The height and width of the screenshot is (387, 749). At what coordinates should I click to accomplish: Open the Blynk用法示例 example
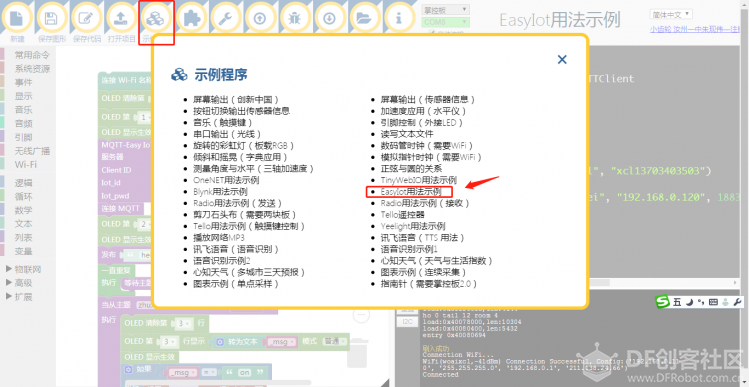click(220, 192)
